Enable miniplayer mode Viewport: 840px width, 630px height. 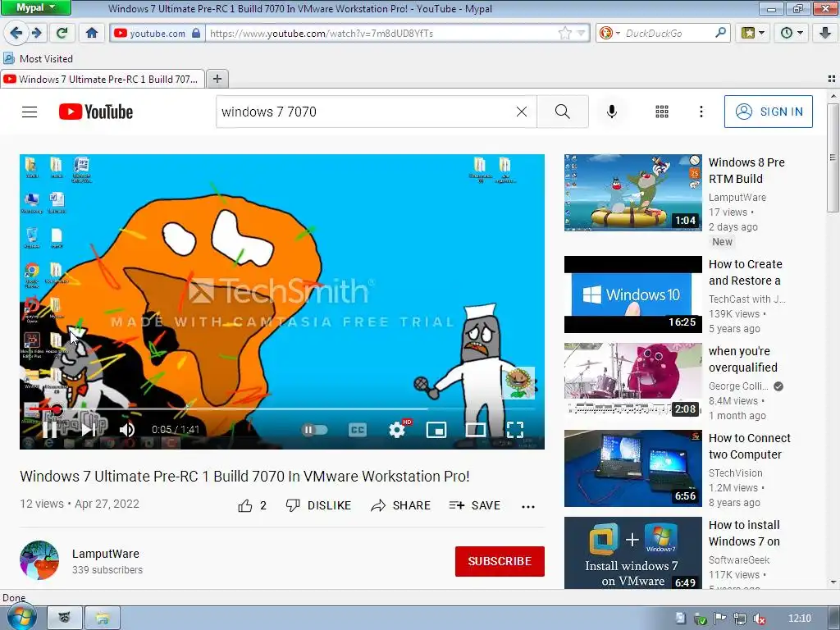[x=436, y=430]
